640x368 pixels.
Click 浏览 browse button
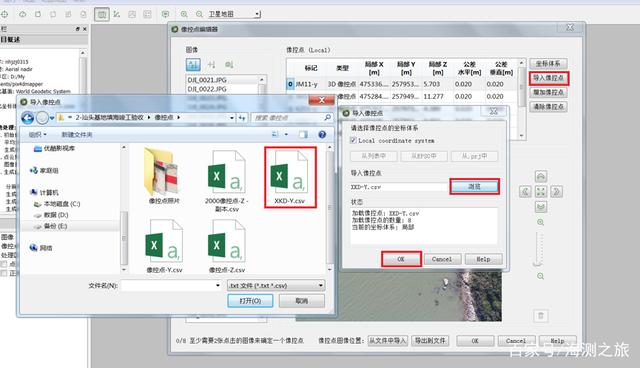click(474, 186)
